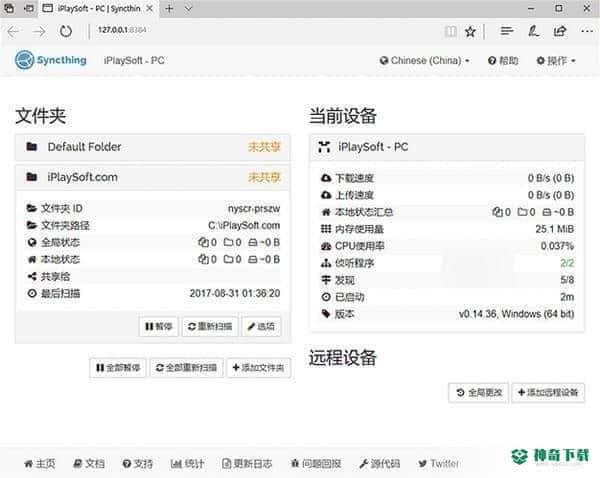600x478 pixels.
Task: Pause the iPlaySoft.com folder with 暂停
Action: point(158,326)
